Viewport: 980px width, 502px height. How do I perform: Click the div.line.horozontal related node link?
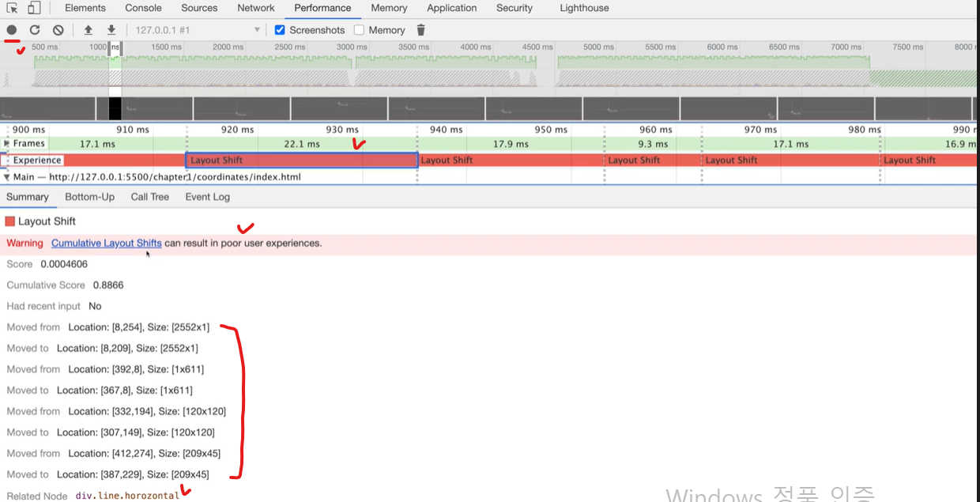[127, 496]
